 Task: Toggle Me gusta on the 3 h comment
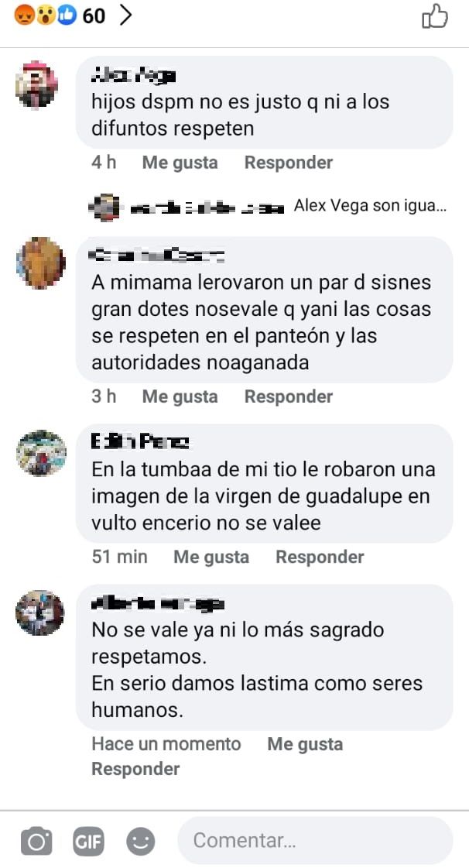(x=180, y=396)
